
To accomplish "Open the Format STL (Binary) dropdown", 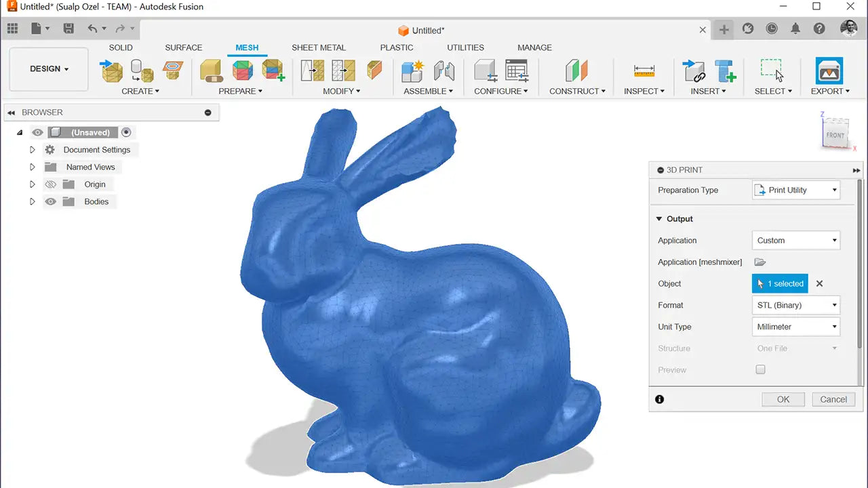I will [x=796, y=305].
